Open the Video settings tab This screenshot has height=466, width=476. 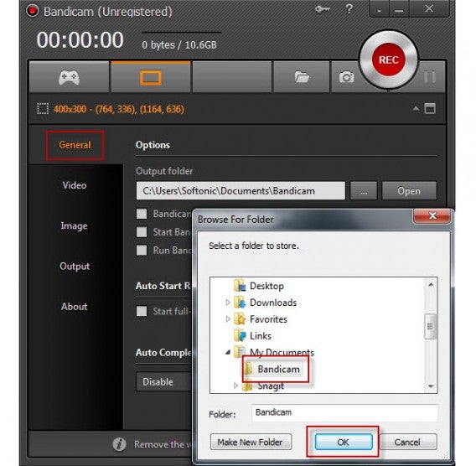click(75, 185)
